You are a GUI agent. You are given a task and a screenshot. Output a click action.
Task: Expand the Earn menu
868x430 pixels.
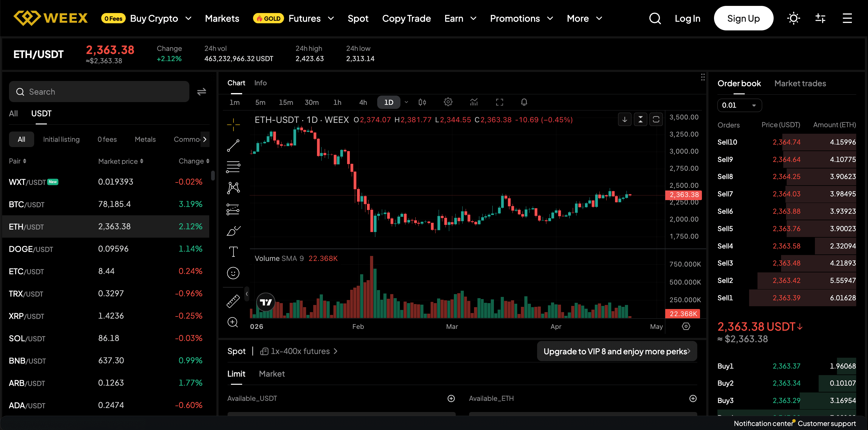click(x=473, y=18)
